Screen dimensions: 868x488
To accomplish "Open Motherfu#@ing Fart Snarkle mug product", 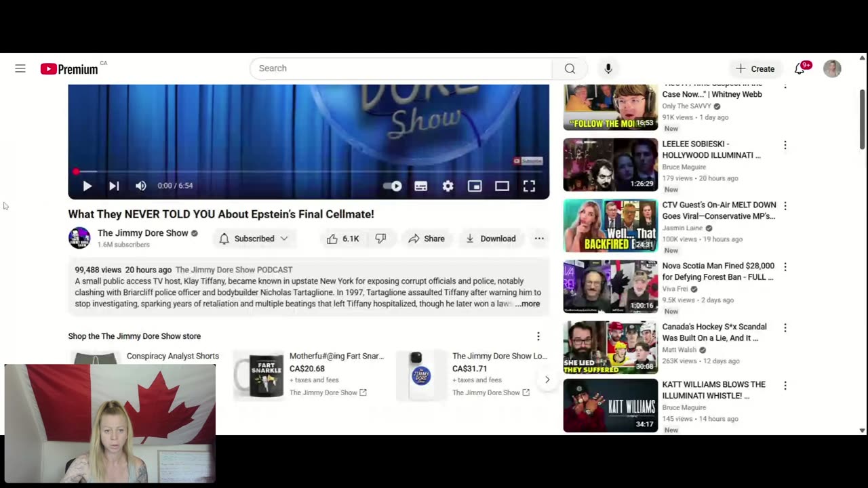I will coord(336,356).
